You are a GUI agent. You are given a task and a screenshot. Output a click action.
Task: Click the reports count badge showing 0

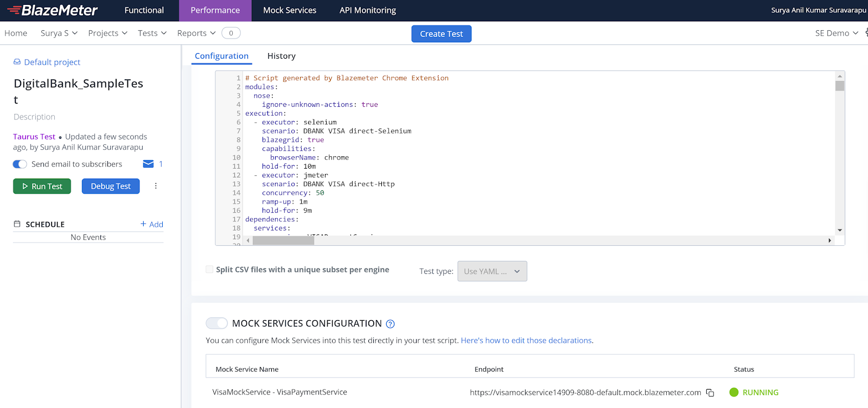(231, 33)
